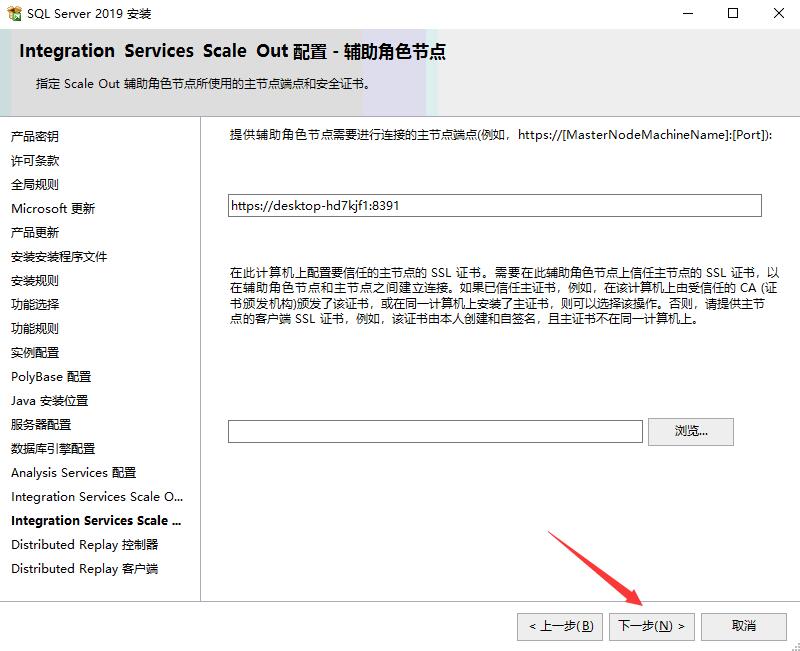The image size is (800, 651).
Task: Cancel setup with 取消 button
Action: (743, 626)
